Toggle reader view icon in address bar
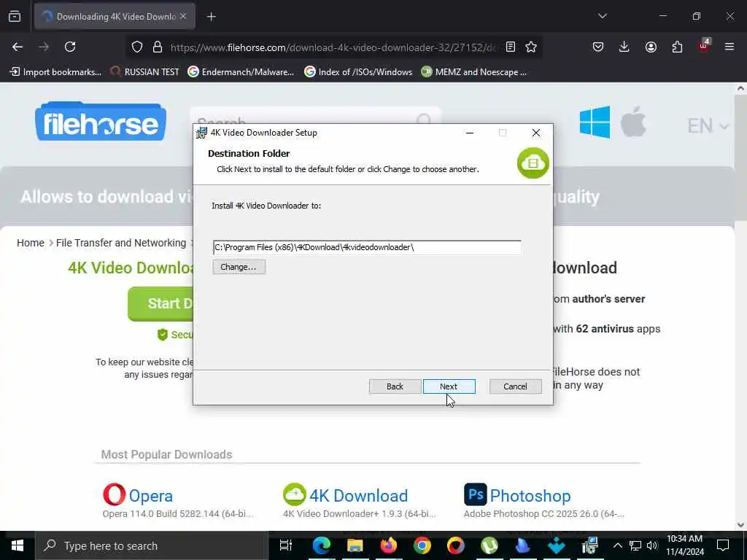This screenshot has height=560, width=747. tap(511, 47)
